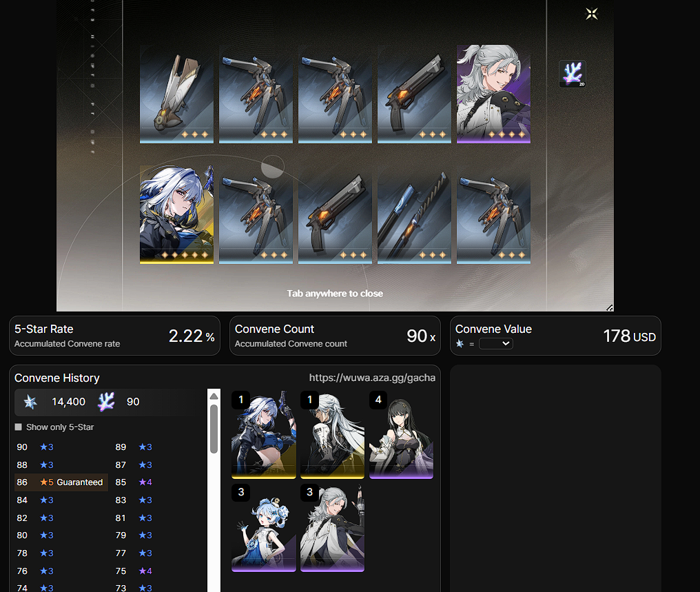Select pull 75 ★4 entry
700x592 pixels.
click(x=134, y=571)
